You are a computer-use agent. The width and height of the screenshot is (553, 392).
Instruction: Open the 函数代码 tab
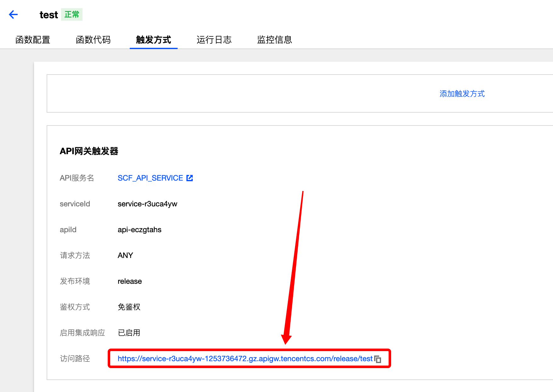pos(93,40)
